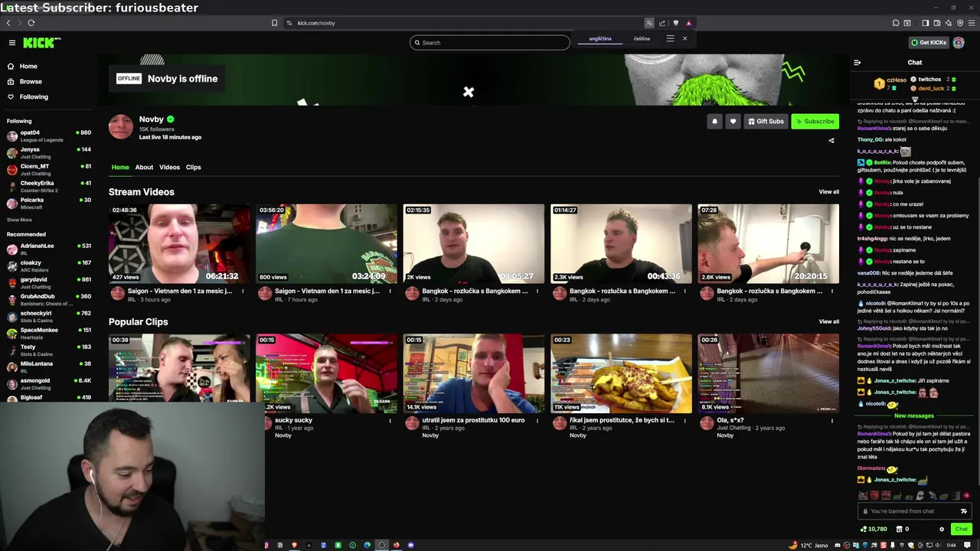Open Brave Leo AI sparkle icon

coord(948,23)
